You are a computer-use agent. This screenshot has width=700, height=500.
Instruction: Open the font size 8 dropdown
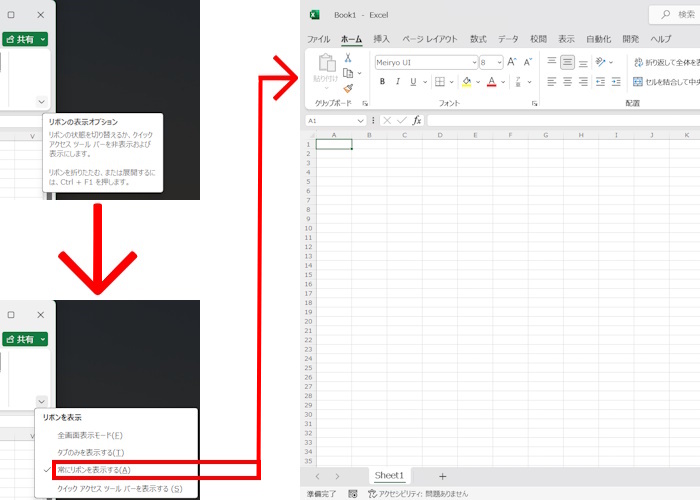coord(499,62)
